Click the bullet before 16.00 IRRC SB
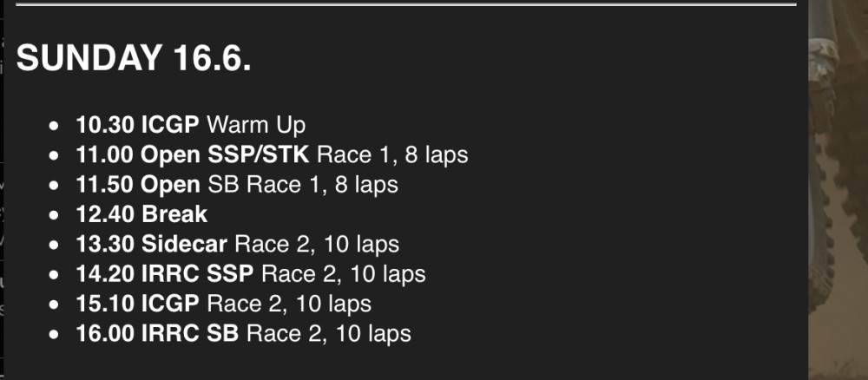Viewport: 868px width, 380px height. (x=54, y=335)
